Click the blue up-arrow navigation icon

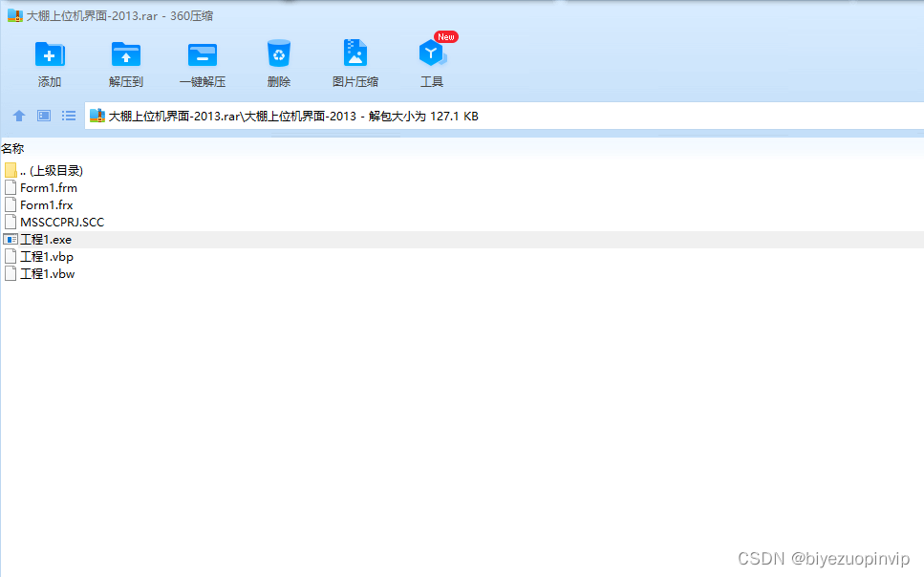19,116
